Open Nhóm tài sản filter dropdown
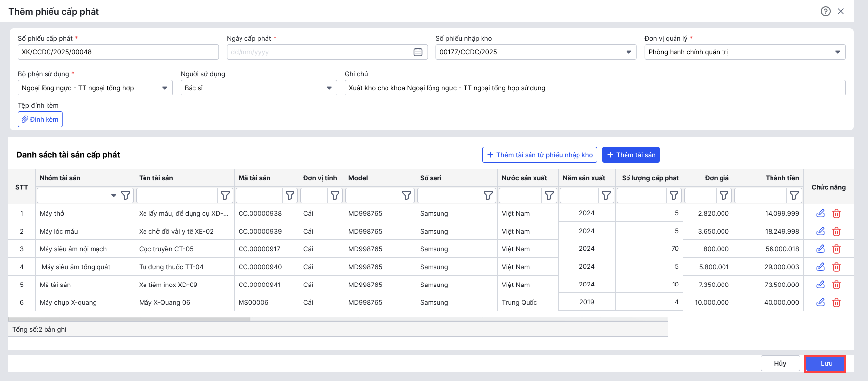The width and height of the screenshot is (868, 381). pyautogui.click(x=113, y=196)
